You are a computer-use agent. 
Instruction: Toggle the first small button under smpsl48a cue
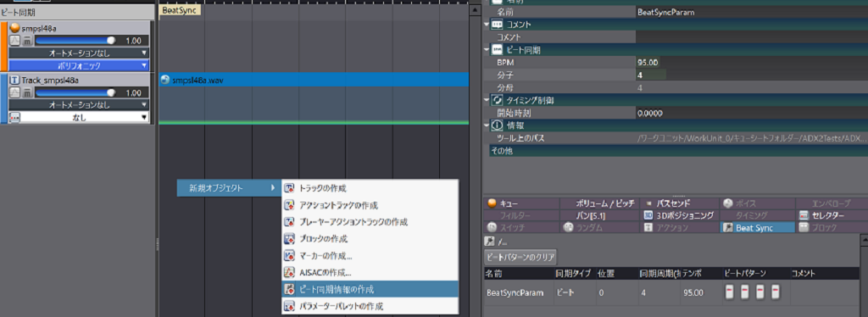click(15, 41)
